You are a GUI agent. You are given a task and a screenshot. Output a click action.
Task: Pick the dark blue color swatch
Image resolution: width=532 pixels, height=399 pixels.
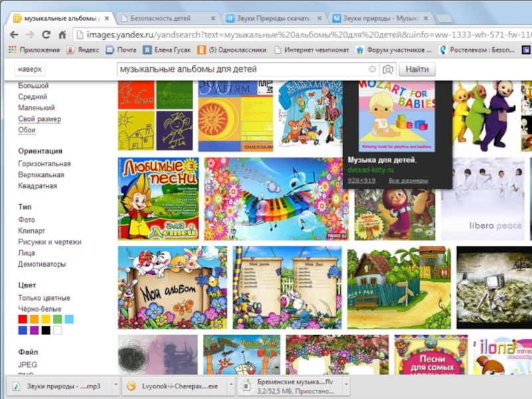23,331
